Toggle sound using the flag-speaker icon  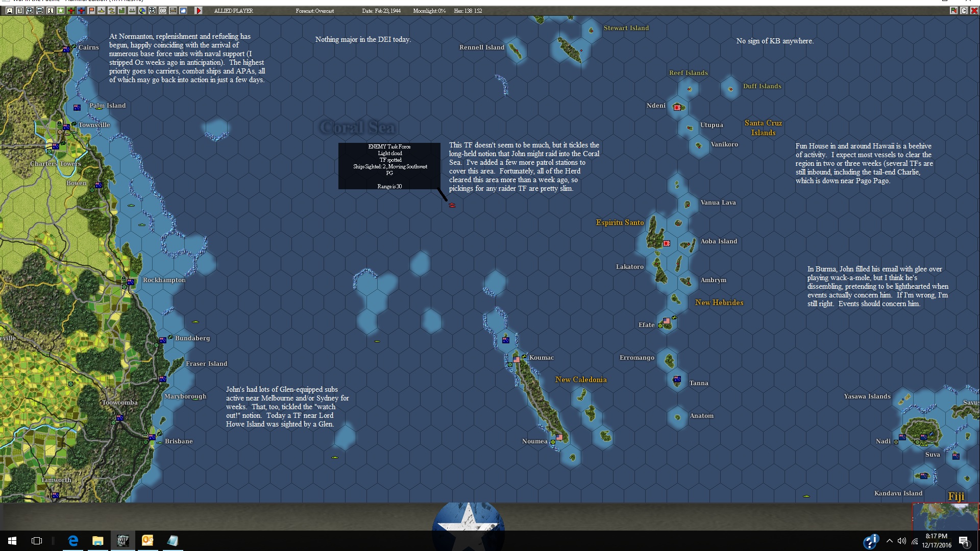coord(954,11)
